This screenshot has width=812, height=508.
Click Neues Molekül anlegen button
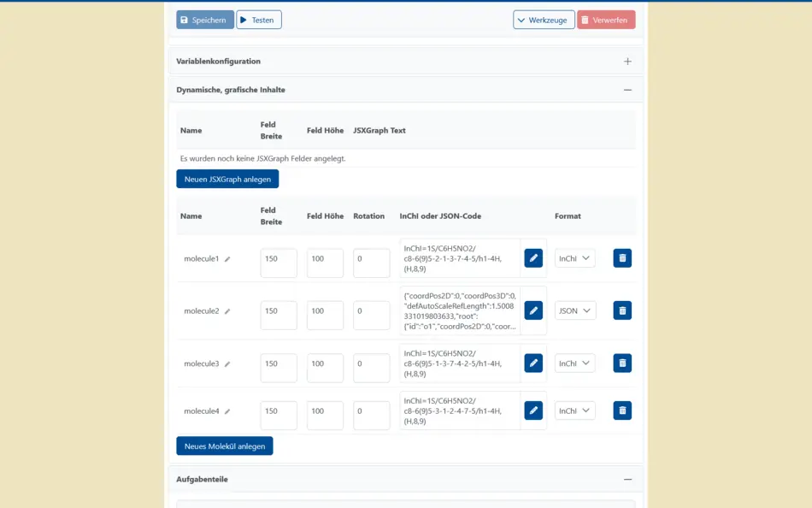[225, 446]
